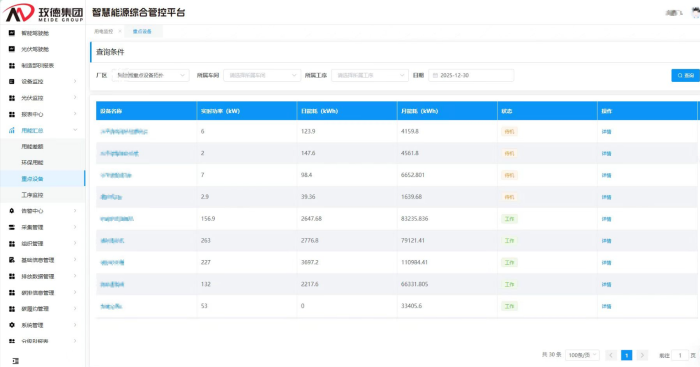The height and width of the screenshot is (367, 700).
Task: Open 详情 for the row with 2647.68
Action: click(606, 219)
